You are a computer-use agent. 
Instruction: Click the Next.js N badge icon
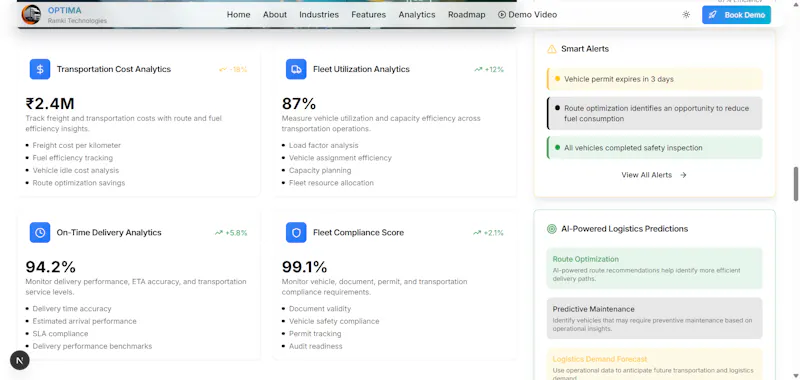click(19, 361)
